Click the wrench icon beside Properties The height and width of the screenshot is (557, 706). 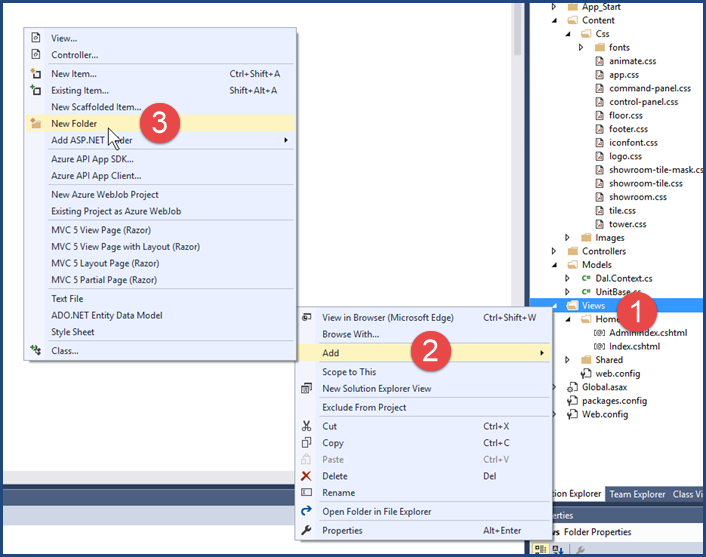306,530
